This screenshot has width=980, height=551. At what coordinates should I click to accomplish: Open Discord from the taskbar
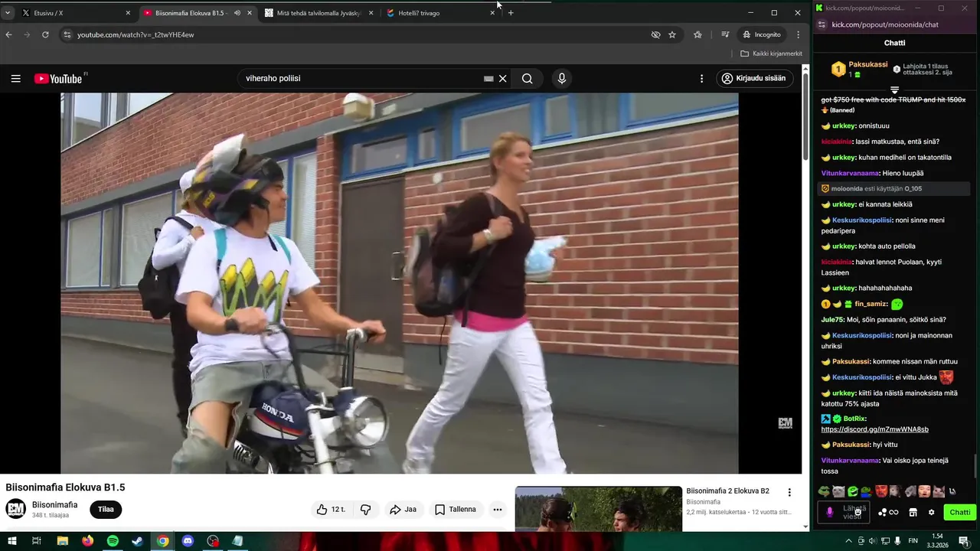(188, 540)
